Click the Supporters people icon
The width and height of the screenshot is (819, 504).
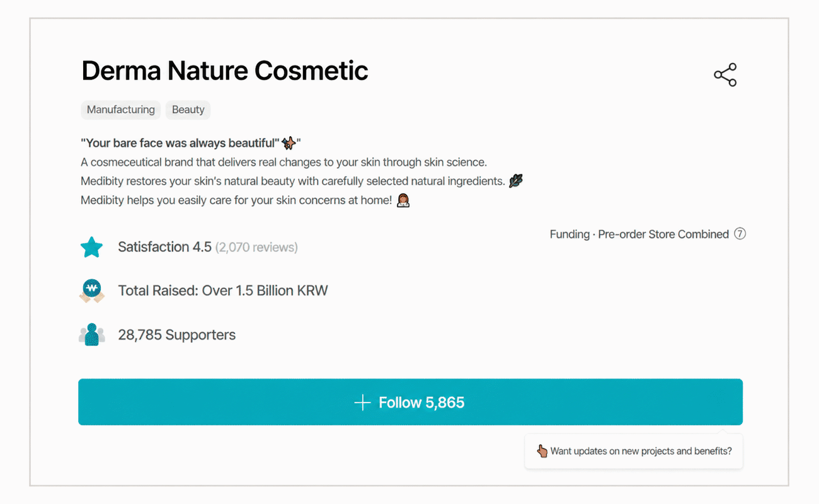[92, 335]
